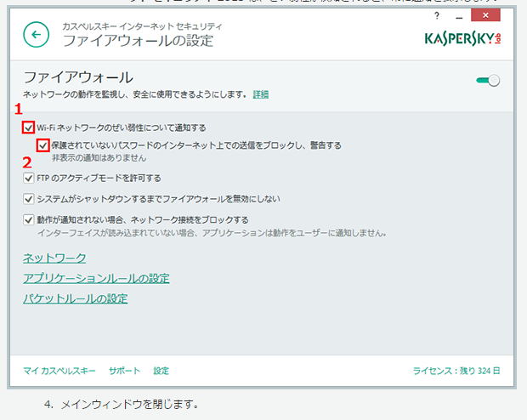Image resolution: width=527 pixels, height=420 pixels.
Task: Click the ライセンス: 残り 324 日 link
Action: (456, 371)
